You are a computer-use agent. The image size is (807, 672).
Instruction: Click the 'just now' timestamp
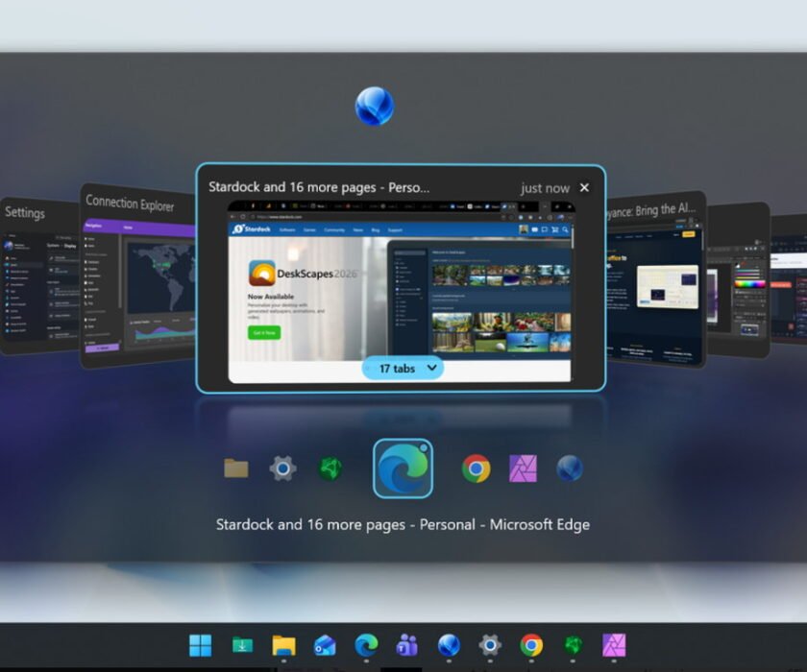pyautogui.click(x=545, y=188)
